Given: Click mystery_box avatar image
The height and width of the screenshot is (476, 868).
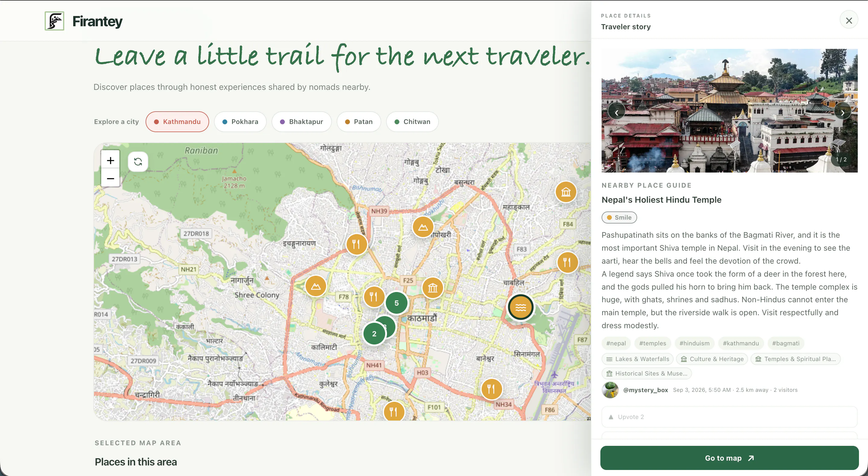Looking at the screenshot, I should tap(610, 390).
